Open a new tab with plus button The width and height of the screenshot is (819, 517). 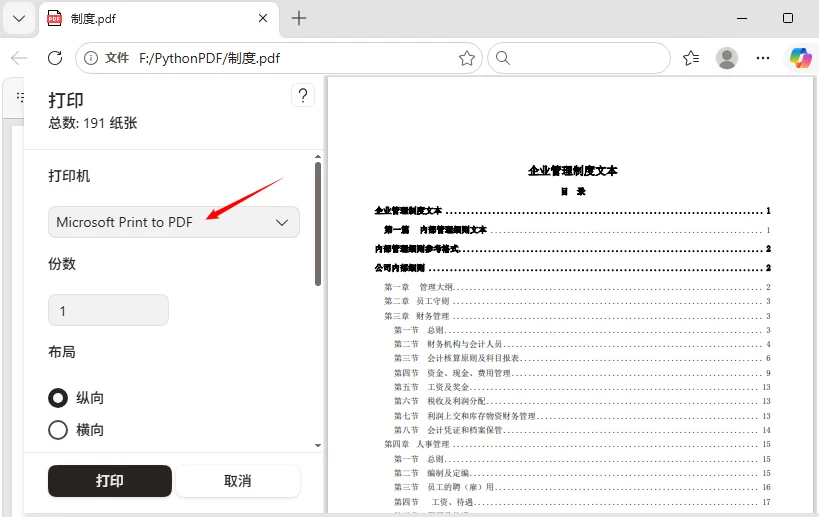coord(299,18)
